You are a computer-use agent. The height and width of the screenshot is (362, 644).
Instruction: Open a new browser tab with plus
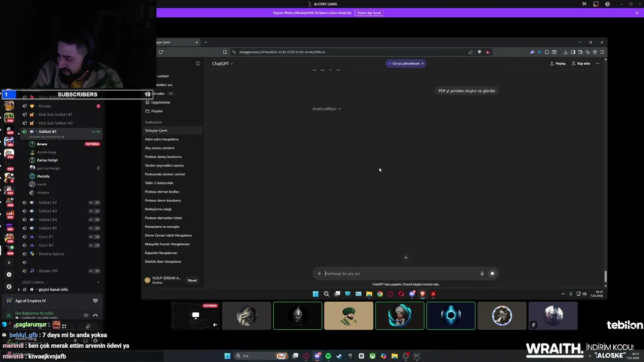tap(205, 42)
